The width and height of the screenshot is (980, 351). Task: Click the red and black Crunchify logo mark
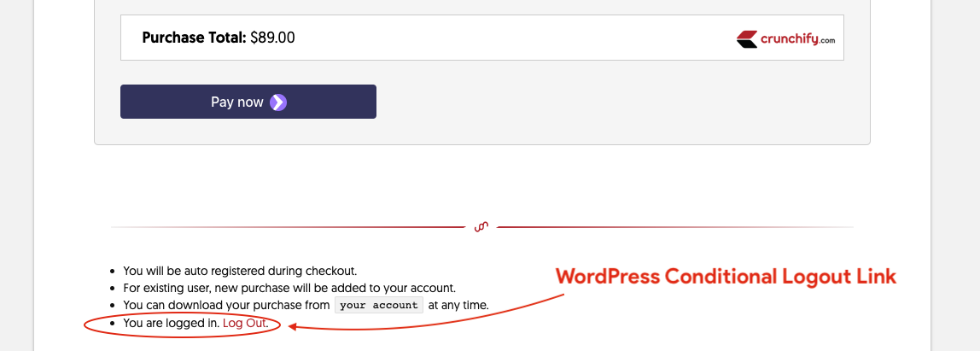747,39
